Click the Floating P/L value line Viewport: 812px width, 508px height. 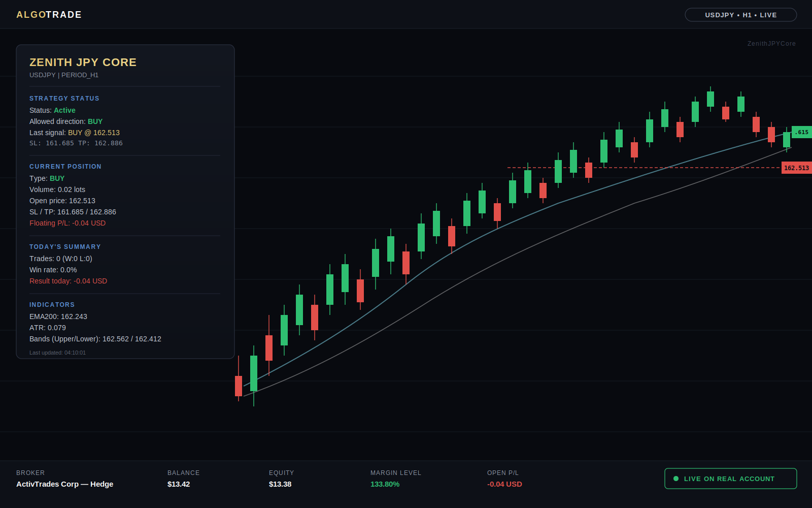point(67,223)
